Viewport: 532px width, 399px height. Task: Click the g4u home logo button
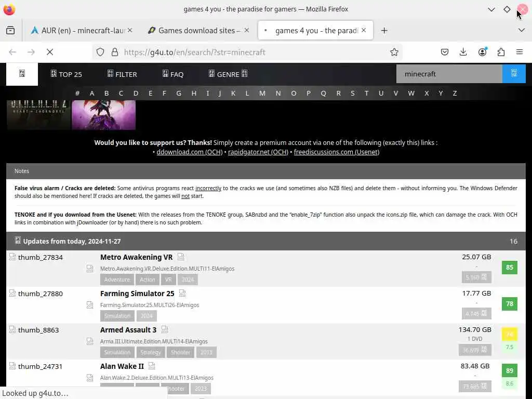point(22,74)
